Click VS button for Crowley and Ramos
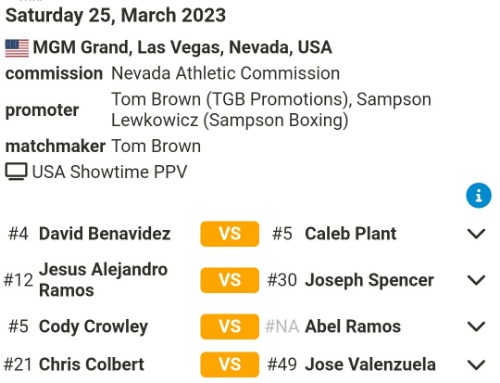 [x=230, y=326]
